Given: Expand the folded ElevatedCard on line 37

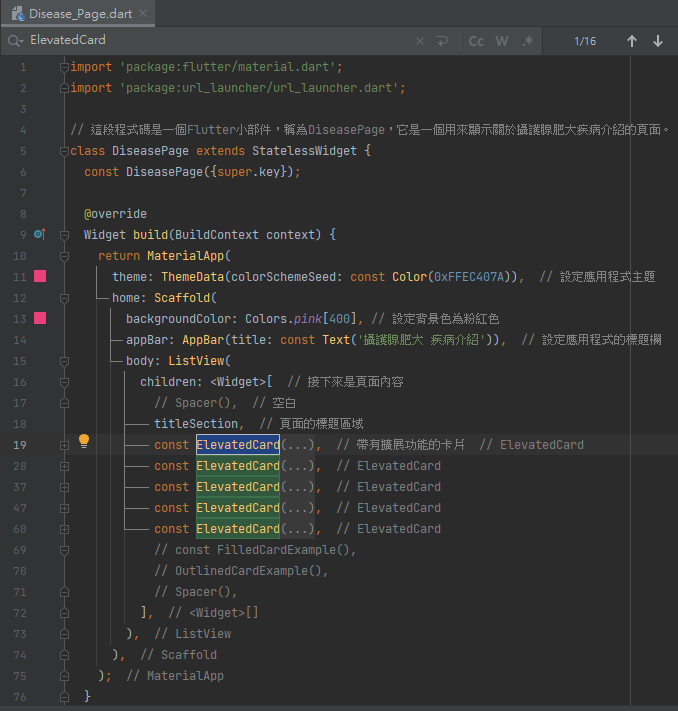Looking at the screenshot, I should (65, 487).
